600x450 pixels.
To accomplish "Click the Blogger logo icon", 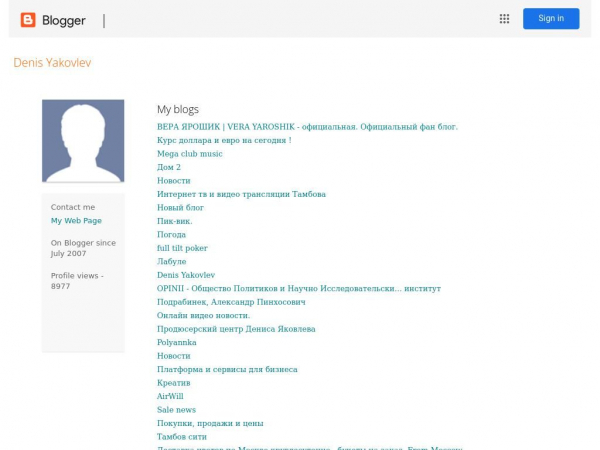I will 28,20.
